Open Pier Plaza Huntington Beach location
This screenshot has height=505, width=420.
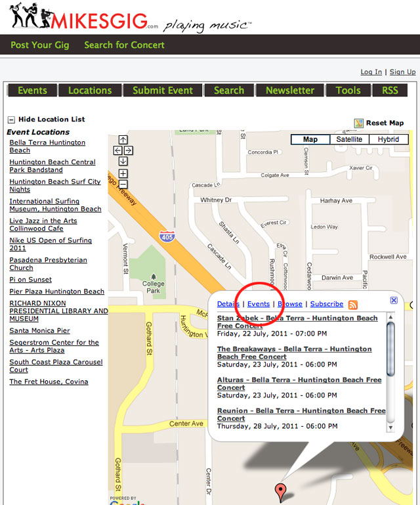click(57, 292)
